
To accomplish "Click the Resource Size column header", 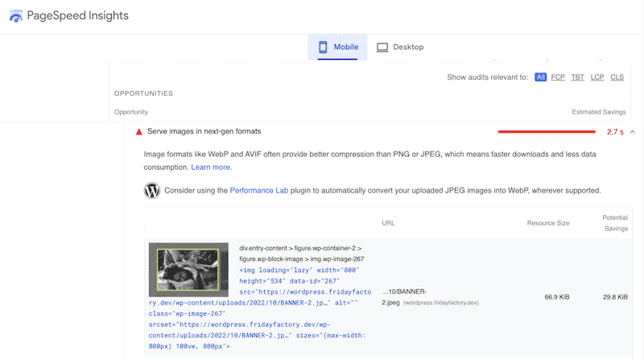I will click(x=547, y=222).
